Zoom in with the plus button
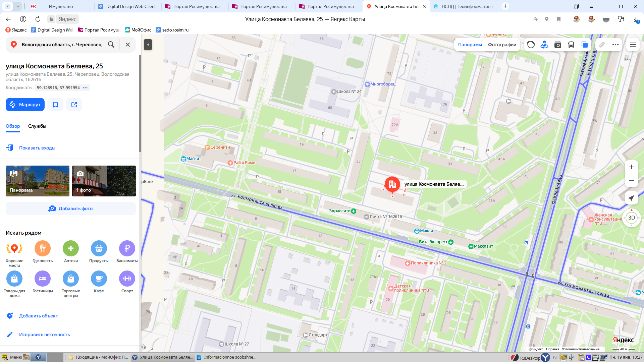Viewport: 644px width, 362px height. click(x=631, y=167)
